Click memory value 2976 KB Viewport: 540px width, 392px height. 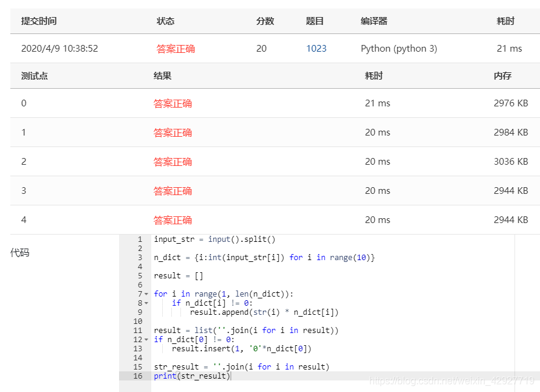(511, 103)
